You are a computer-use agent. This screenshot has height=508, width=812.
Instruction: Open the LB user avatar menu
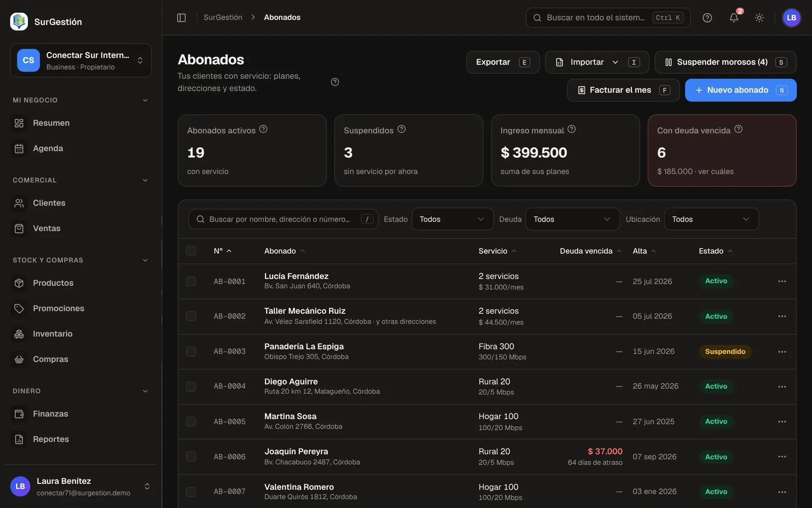791,18
